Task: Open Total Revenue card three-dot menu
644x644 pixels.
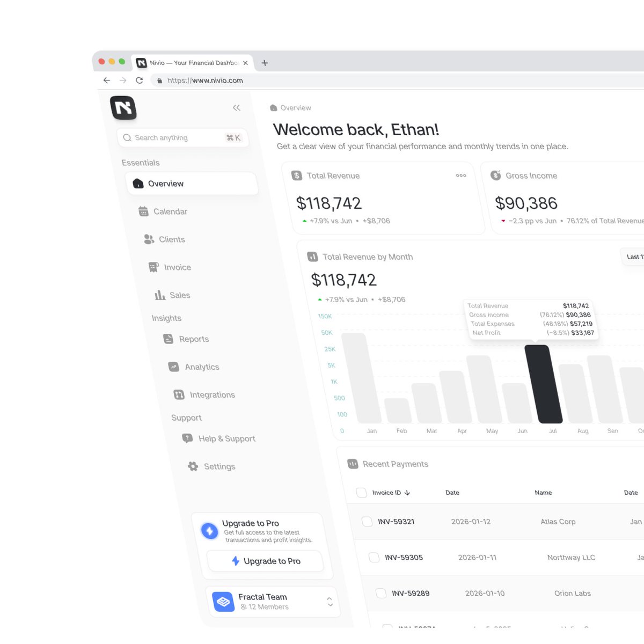Action: tap(461, 175)
